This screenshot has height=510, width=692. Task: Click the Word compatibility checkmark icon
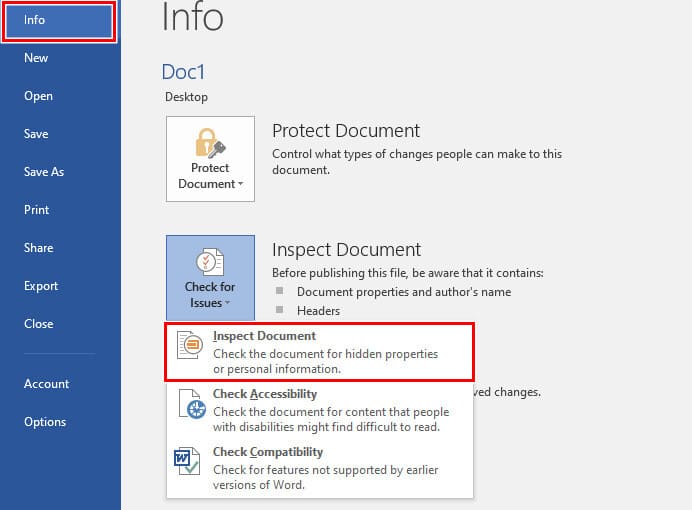pos(187,461)
